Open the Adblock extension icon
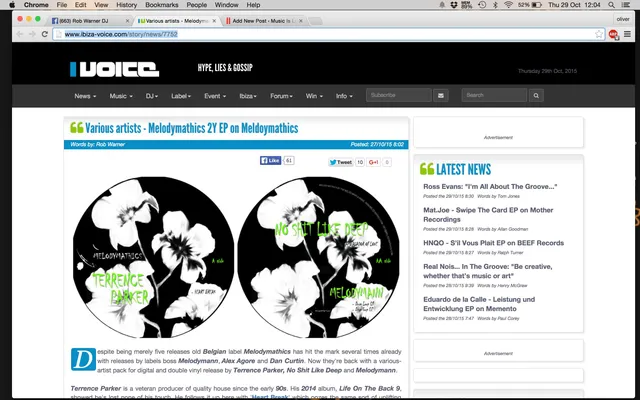Viewport: 640px width, 400px height. (x=613, y=34)
